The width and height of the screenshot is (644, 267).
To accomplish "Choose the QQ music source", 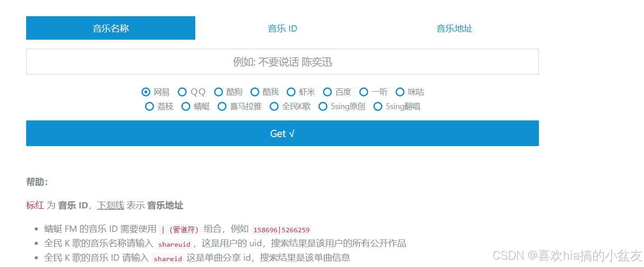I will [182, 92].
